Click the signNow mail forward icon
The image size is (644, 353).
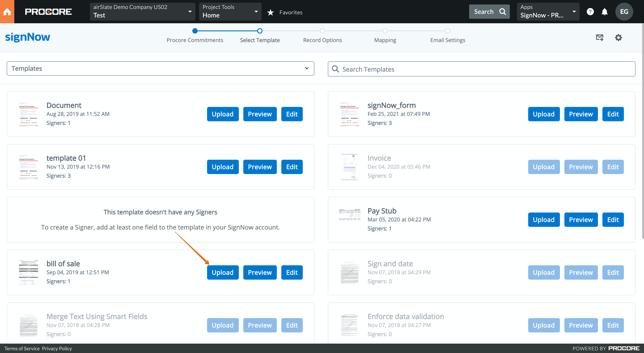tap(600, 38)
